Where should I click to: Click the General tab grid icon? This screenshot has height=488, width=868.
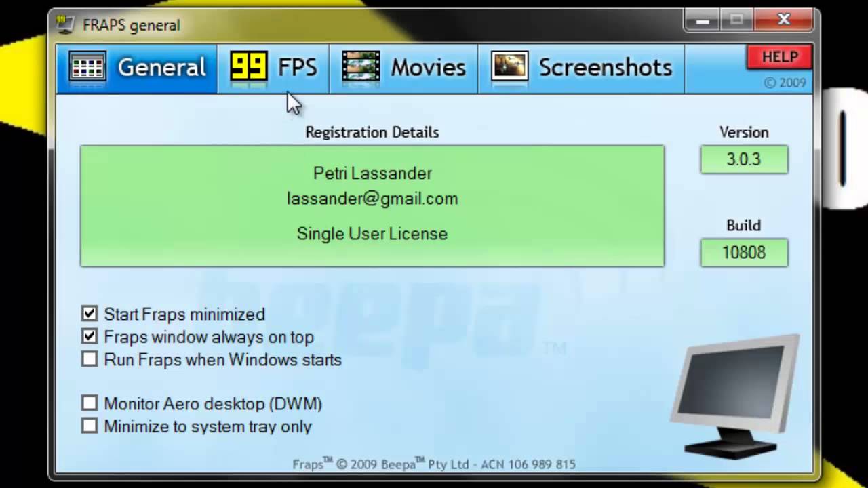tap(87, 67)
